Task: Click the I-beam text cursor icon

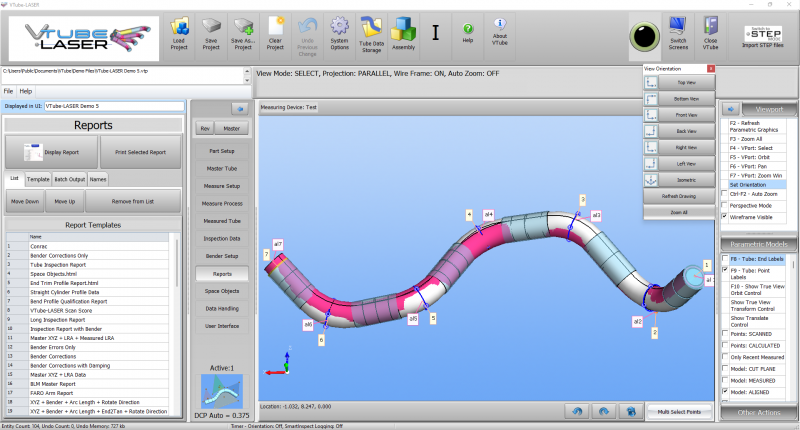Action: pos(435,33)
